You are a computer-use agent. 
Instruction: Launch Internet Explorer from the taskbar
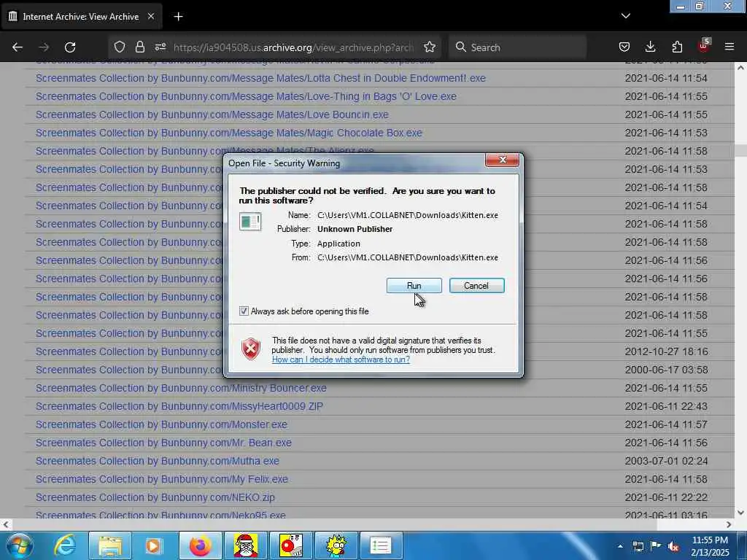65,545
